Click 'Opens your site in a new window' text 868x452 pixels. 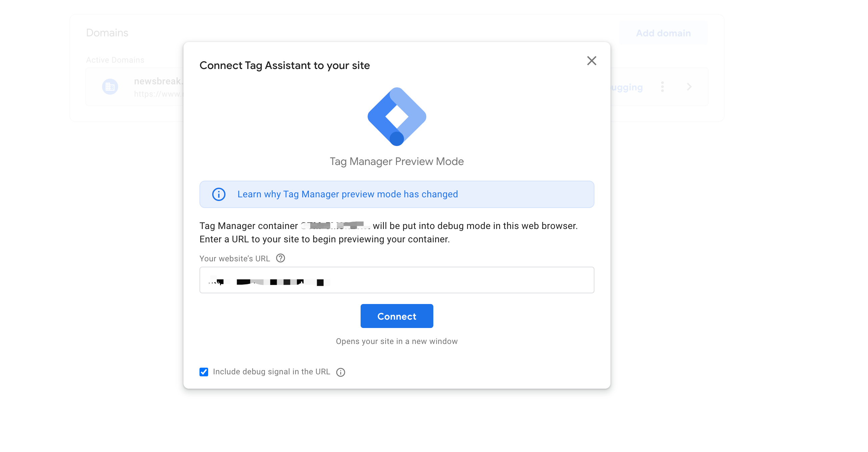(397, 342)
